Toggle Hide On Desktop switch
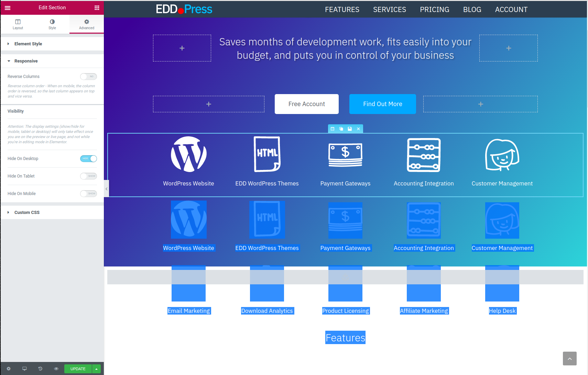Image resolution: width=588 pixels, height=375 pixels. tap(89, 159)
